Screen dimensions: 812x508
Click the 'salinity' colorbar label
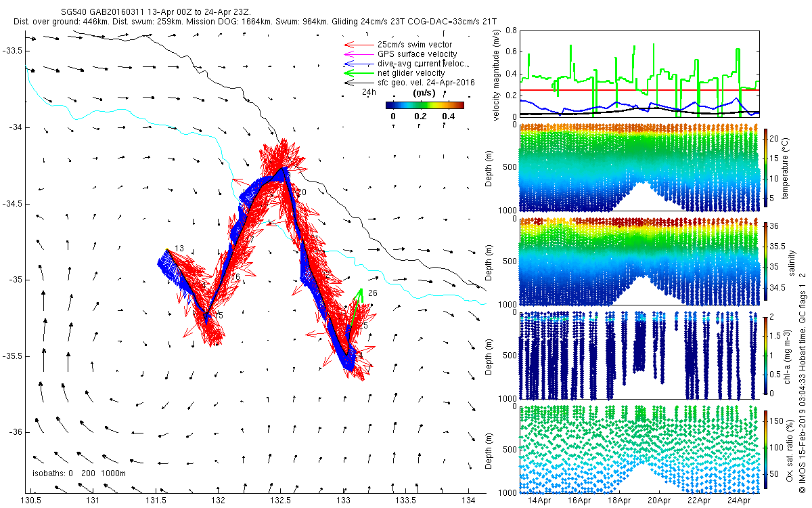pyautogui.click(x=792, y=263)
